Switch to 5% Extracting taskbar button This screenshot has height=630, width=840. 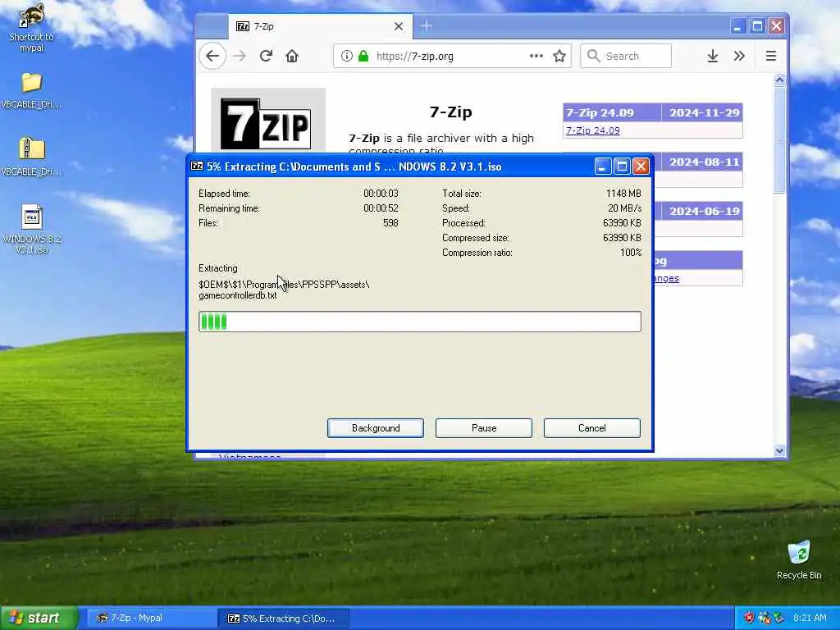[x=284, y=619]
